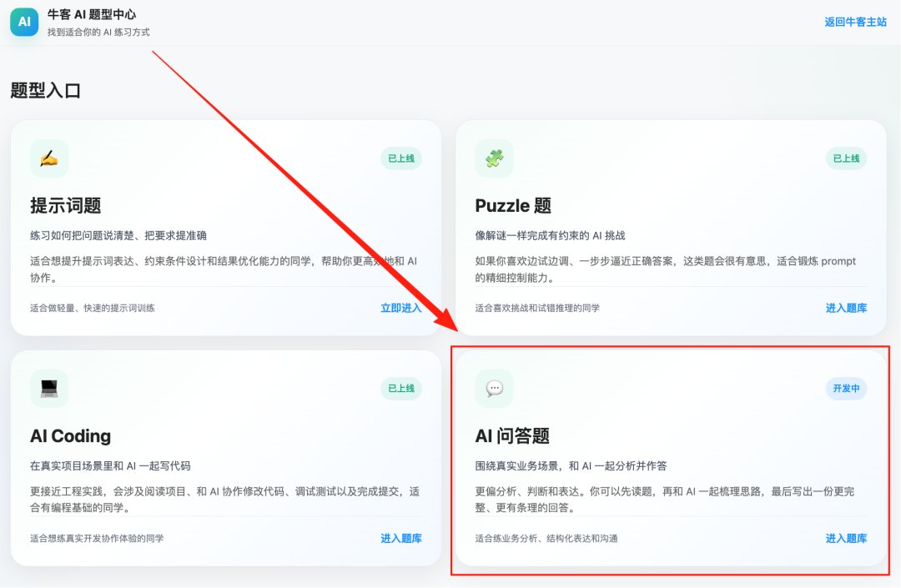Click the 提示词题 description starting 适合想提升提示词表达

tap(224, 269)
